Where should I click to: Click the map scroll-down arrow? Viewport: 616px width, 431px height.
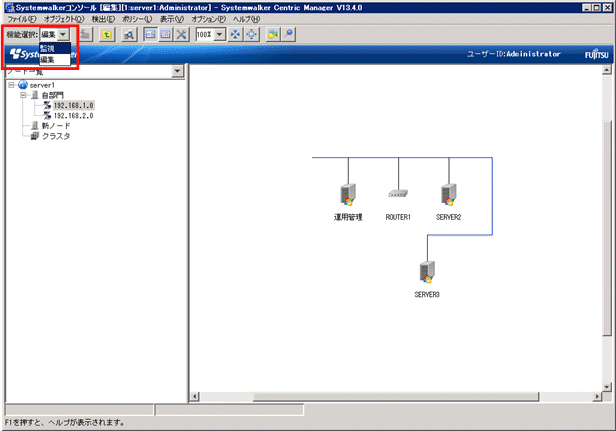607,387
